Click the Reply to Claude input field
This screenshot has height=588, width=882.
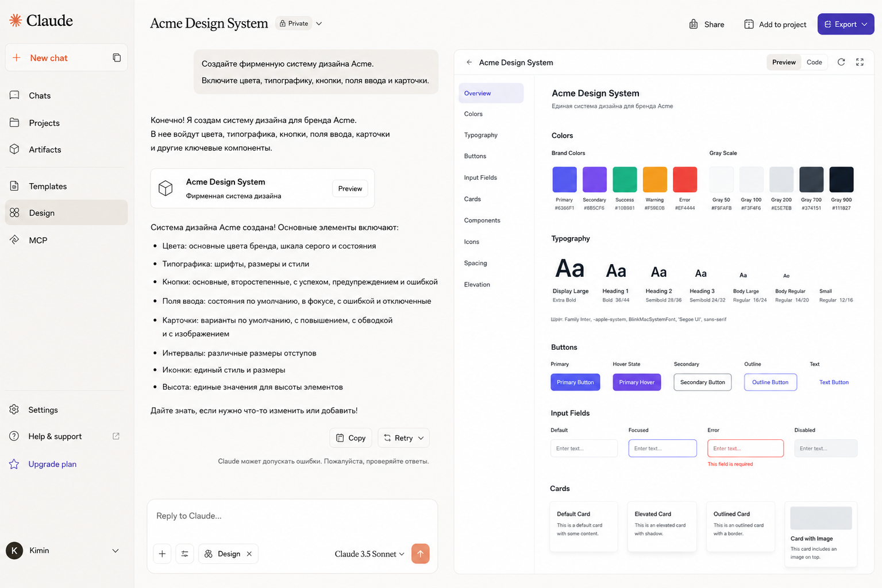coord(292,516)
